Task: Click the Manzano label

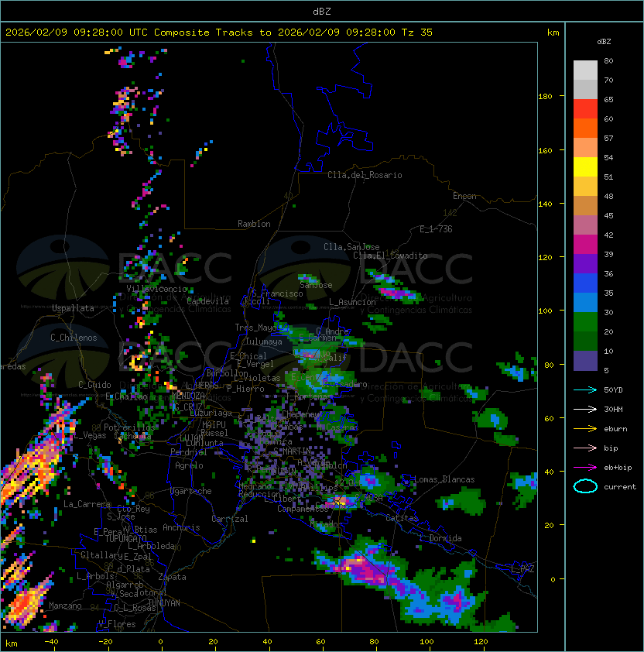Action: click(x=65, y=606)
